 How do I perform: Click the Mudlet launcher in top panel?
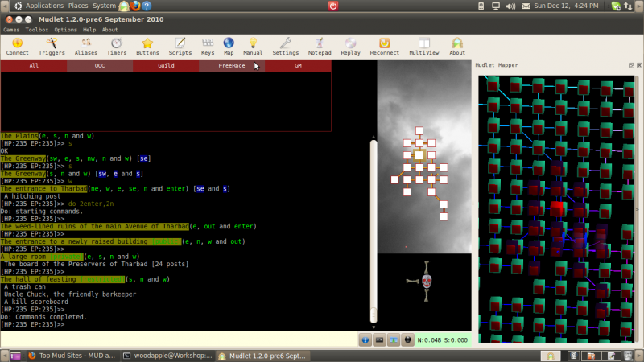[x=124, y=6]
